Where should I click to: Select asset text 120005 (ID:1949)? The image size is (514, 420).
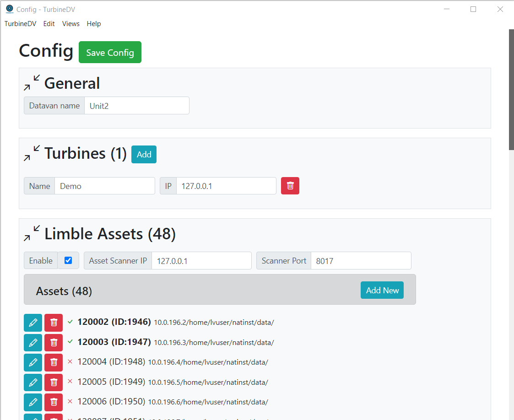(111, 382)
